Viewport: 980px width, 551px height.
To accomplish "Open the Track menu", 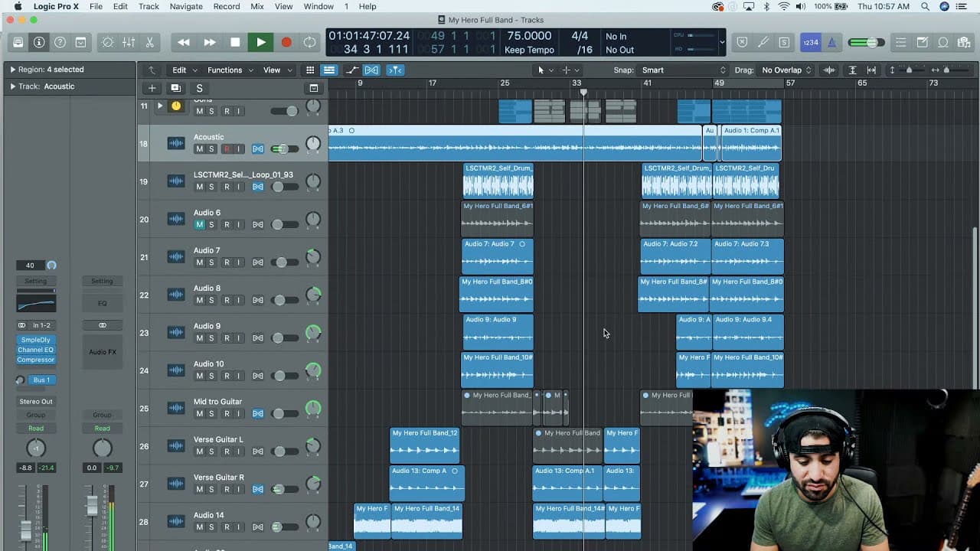I will coord(149,6).
